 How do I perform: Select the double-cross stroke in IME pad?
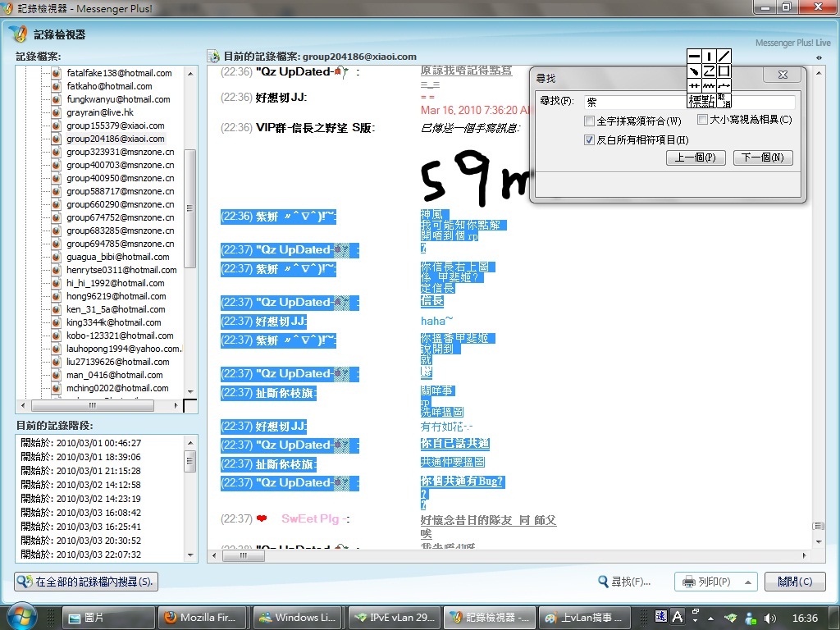[x=694, y=85]
